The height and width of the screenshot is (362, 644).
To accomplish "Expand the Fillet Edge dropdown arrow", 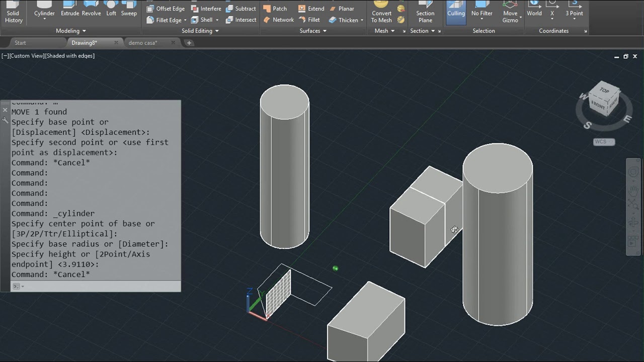I will pyautogui.click(x=185, y=20).
